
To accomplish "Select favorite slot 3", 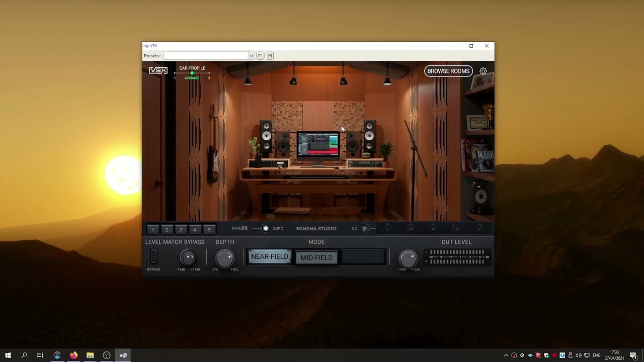I will click(181, 229).
